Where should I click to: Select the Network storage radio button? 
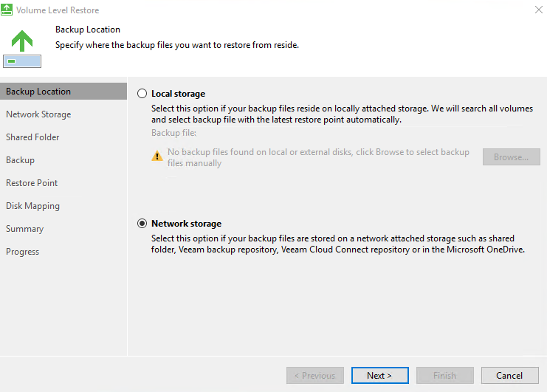coord(142,224)
